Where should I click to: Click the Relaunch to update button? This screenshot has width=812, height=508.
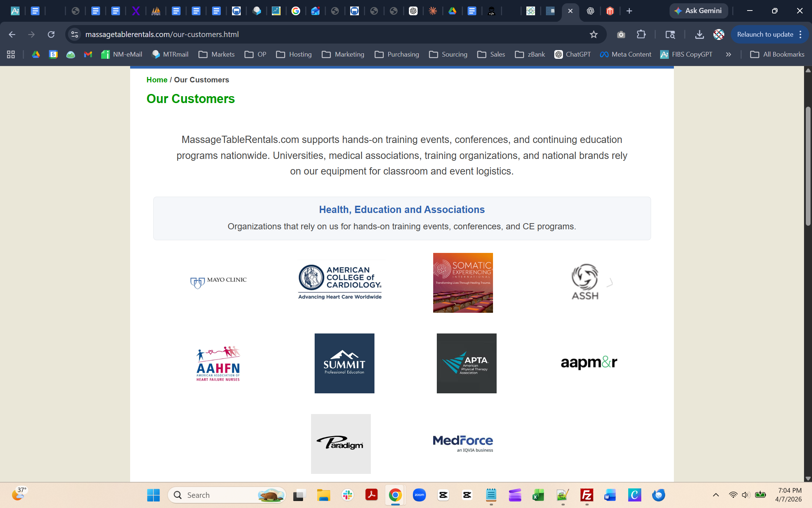coord(765,34)
